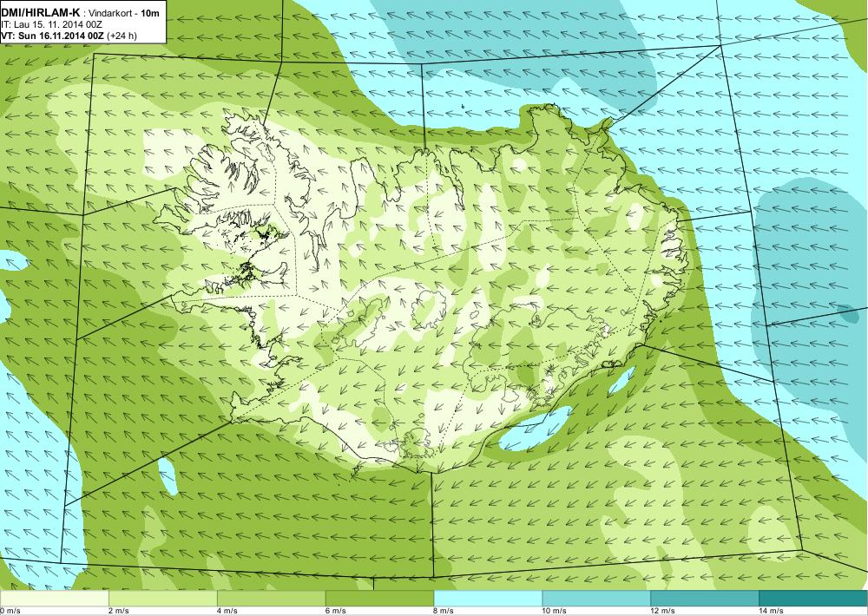The image size is (868, 616).
Task: Click the 2–4 m/s legend color swatch
Action: click(x=163, y=599)
